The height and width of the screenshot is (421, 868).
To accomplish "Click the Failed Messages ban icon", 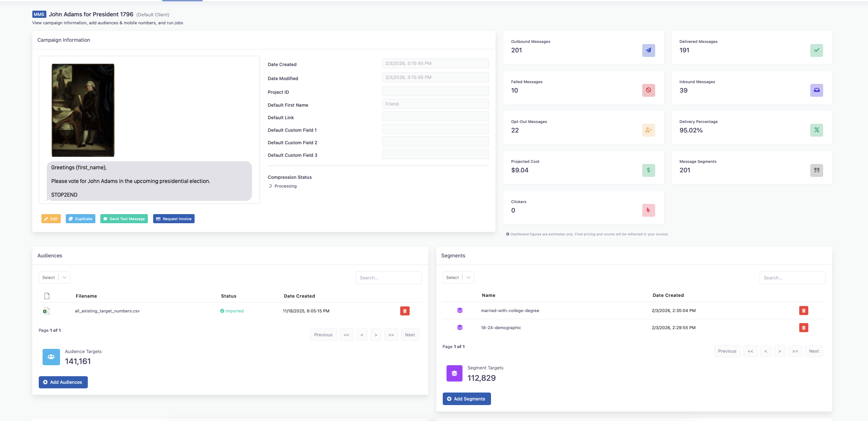I will point(648,90).
